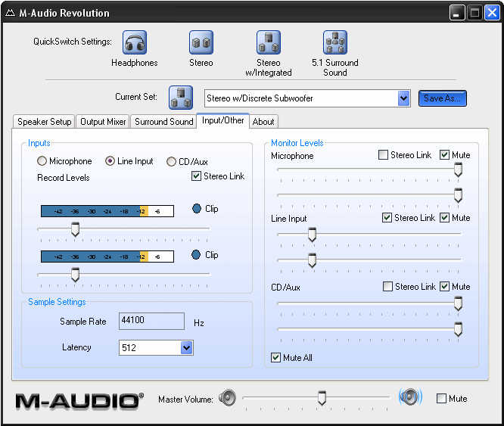The image size is (504, 426).
Task: Toggle Record Levels Stereo Link checkbox
Action: [196, 176]
